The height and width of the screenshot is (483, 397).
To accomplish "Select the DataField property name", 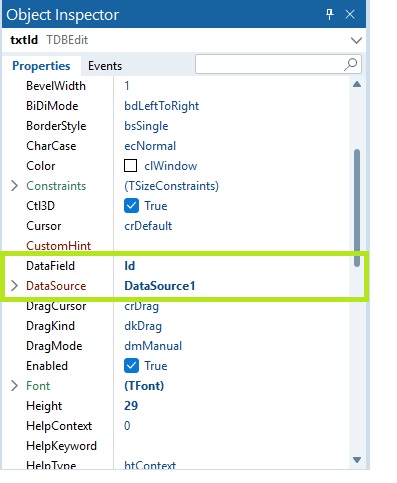I will click(50, 266).
